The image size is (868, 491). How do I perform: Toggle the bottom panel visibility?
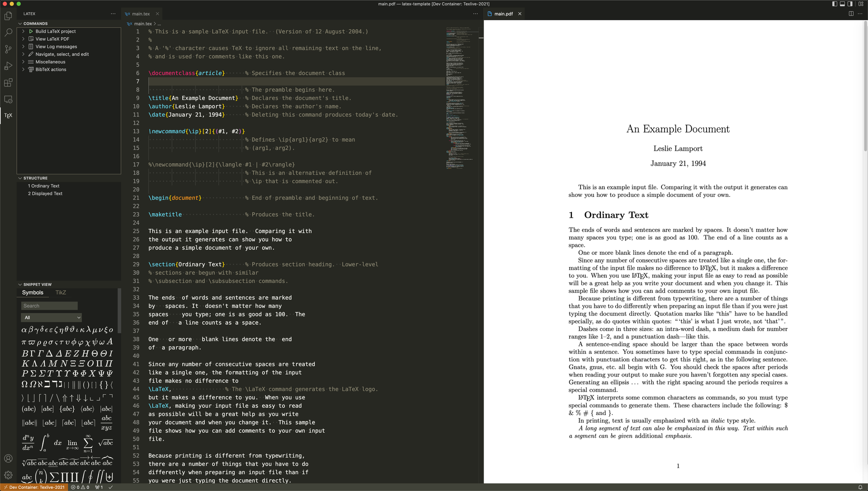(x=842, y=4)
